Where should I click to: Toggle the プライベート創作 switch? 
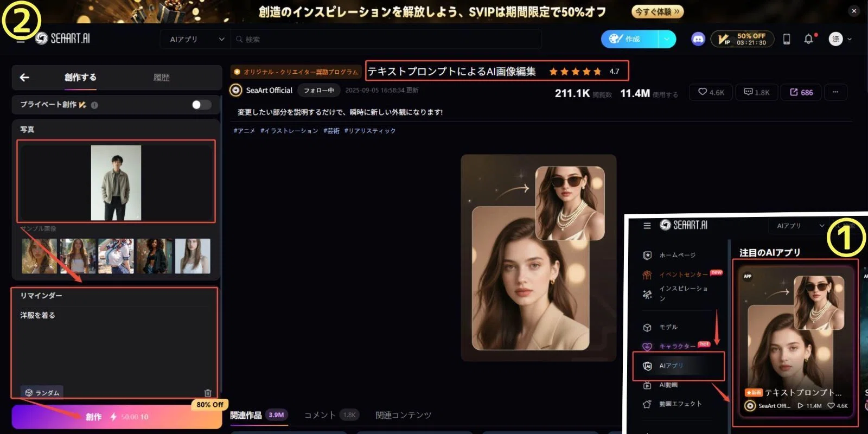[201, 105]
